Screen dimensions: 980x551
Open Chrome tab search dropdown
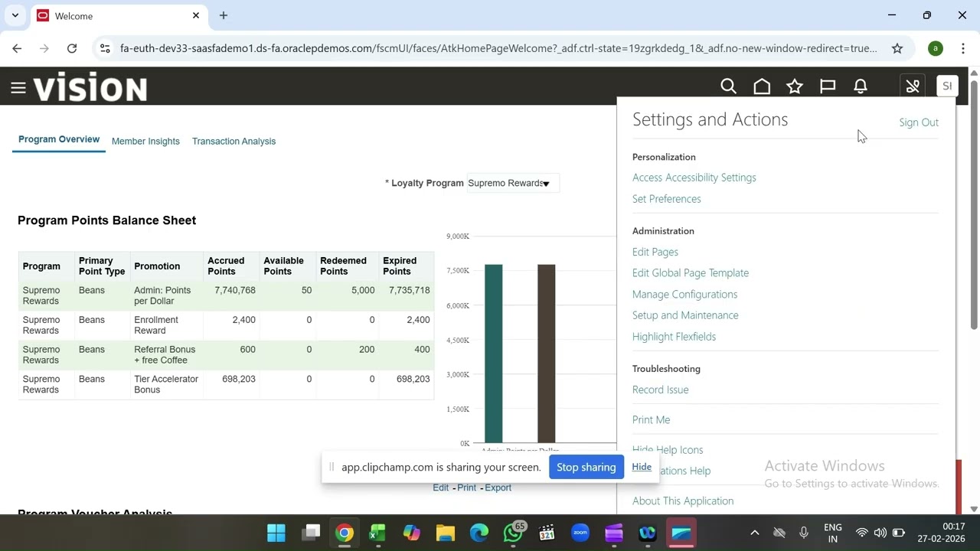click(15, 15)
